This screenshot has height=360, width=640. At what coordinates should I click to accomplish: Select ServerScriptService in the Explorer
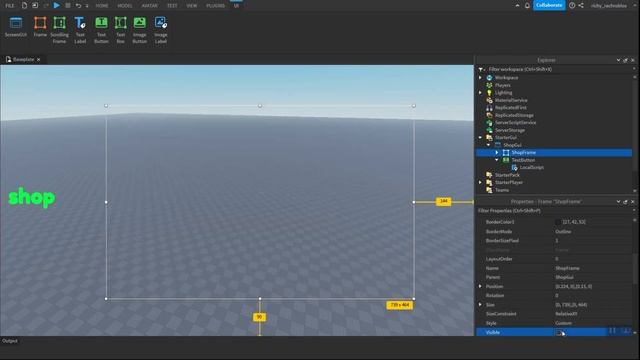pos(516,122)
